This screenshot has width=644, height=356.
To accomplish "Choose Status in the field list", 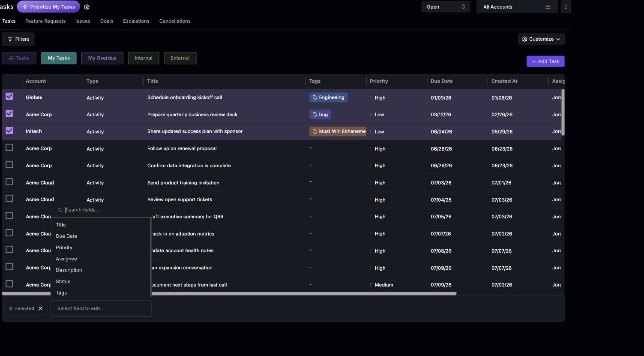I will [x=101, y=281].
